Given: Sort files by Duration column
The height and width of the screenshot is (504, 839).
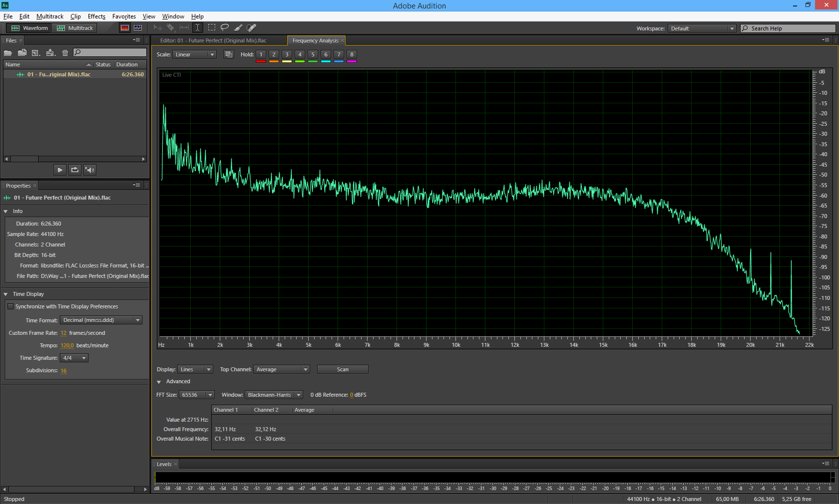Looking at the screenshot, I should (130, 64).
